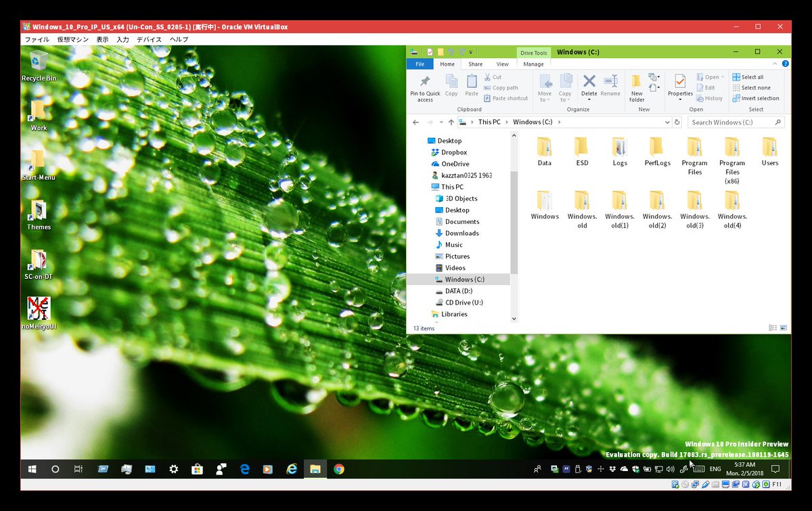Click navigation pane scrollbar down arrow

point(514,319)
